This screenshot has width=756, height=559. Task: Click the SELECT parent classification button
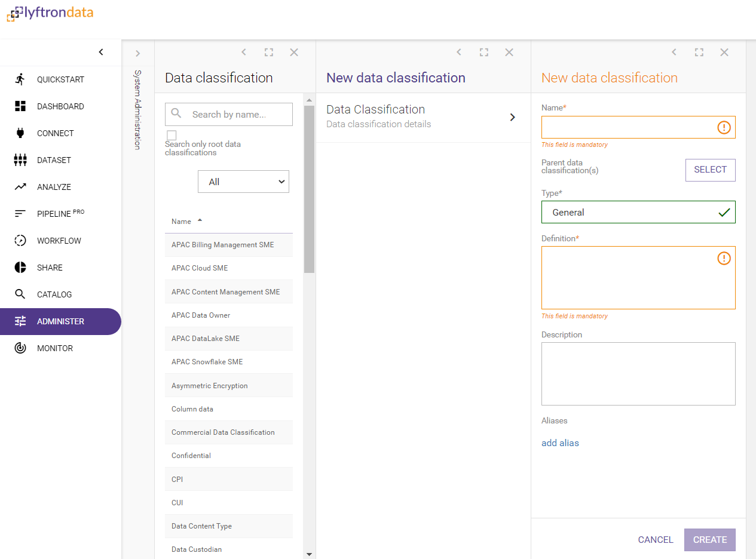coord(710,170)
